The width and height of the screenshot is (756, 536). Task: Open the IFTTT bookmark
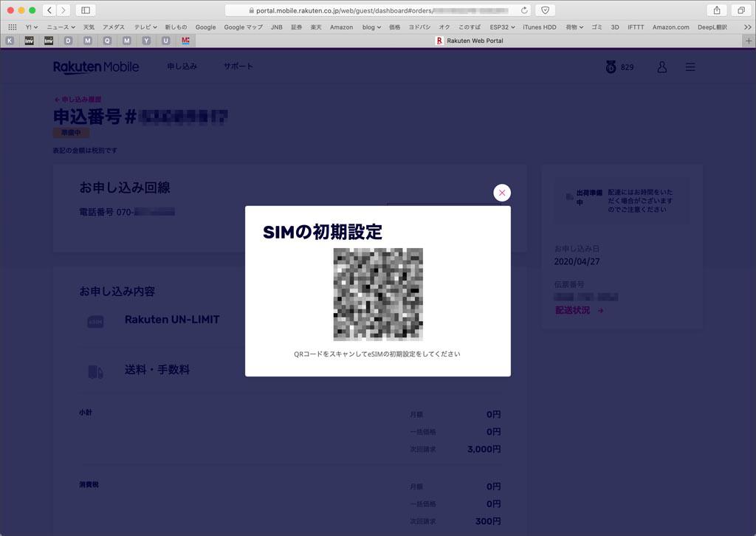pos(636,27)
